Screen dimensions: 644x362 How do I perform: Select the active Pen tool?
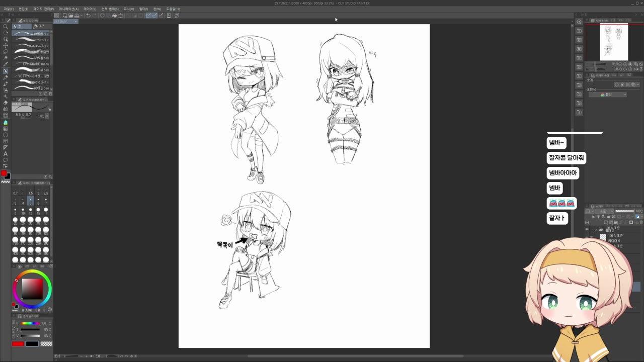pyautogui.click(x=6, y=71)
